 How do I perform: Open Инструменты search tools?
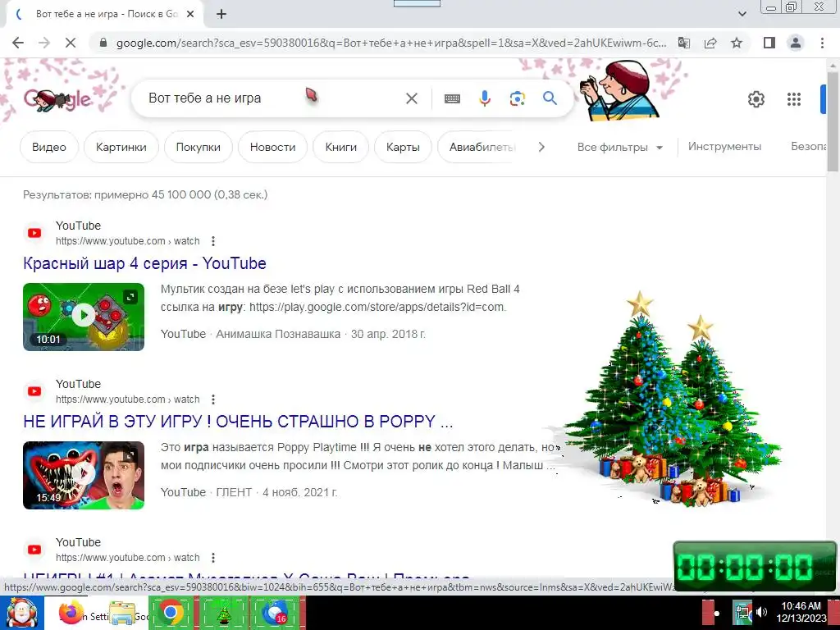[724, 146]
